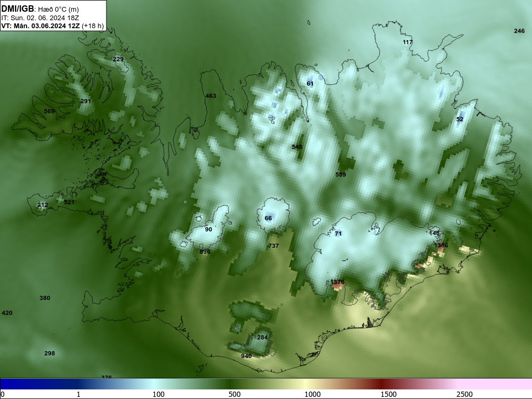Click the offshore value 420
This screenshot has height=399, width=532.
coord(7,313)
